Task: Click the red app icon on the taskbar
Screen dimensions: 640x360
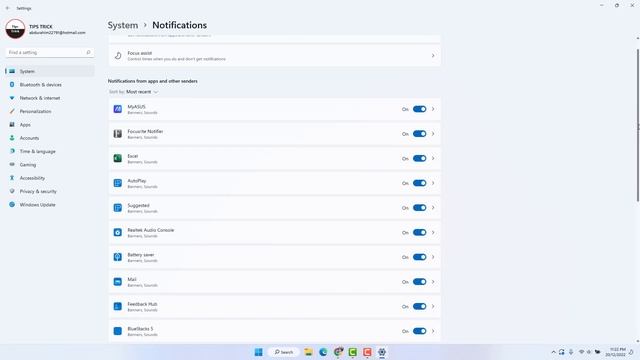Action: (x=367, y=352)
